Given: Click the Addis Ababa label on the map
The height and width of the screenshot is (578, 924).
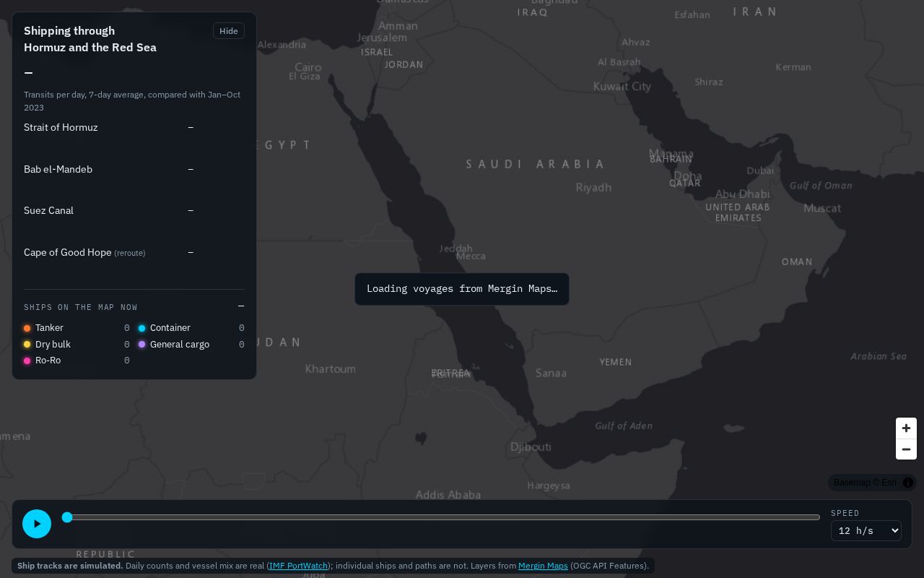Looking at the screenshot, I should point(448,495).
